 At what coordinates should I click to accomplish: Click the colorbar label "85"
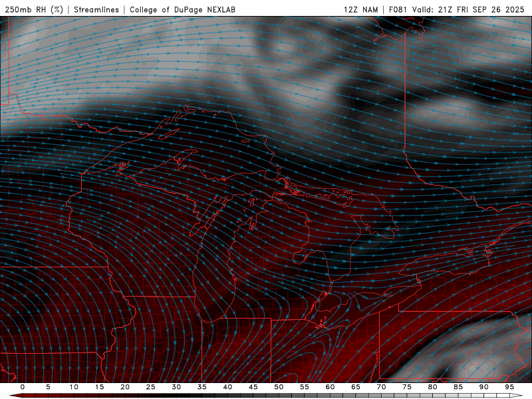point(458,387)
